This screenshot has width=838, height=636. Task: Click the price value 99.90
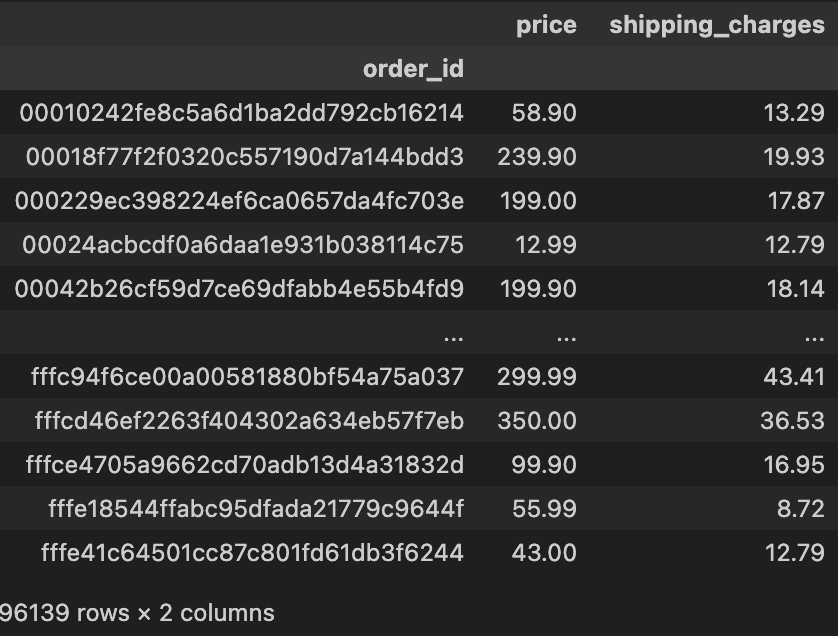pyautogui.click(x=544, y=464)
